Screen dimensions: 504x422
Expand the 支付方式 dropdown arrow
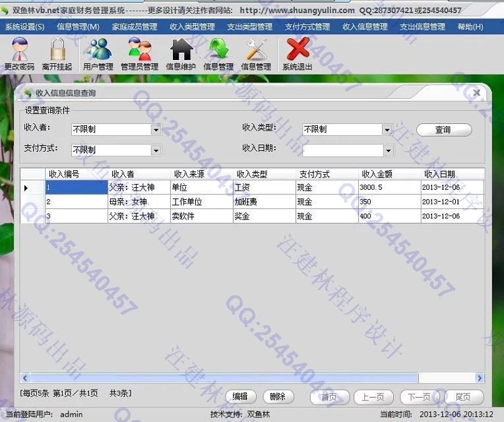pyautogui.click(x=156, y=150)
